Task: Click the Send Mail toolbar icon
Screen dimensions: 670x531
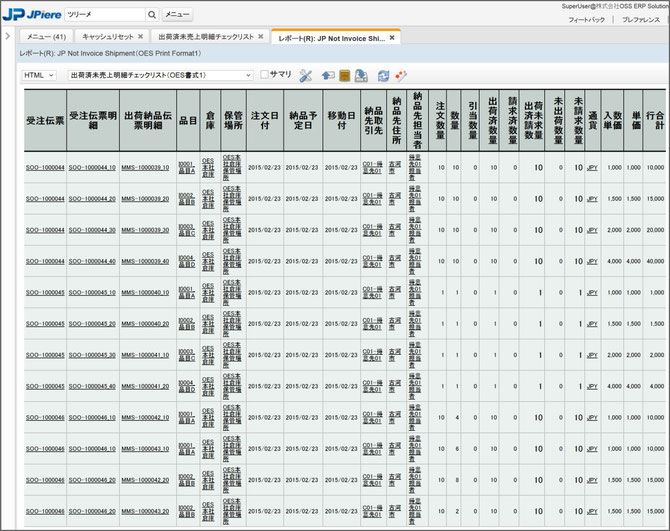Action: (328, 76)
